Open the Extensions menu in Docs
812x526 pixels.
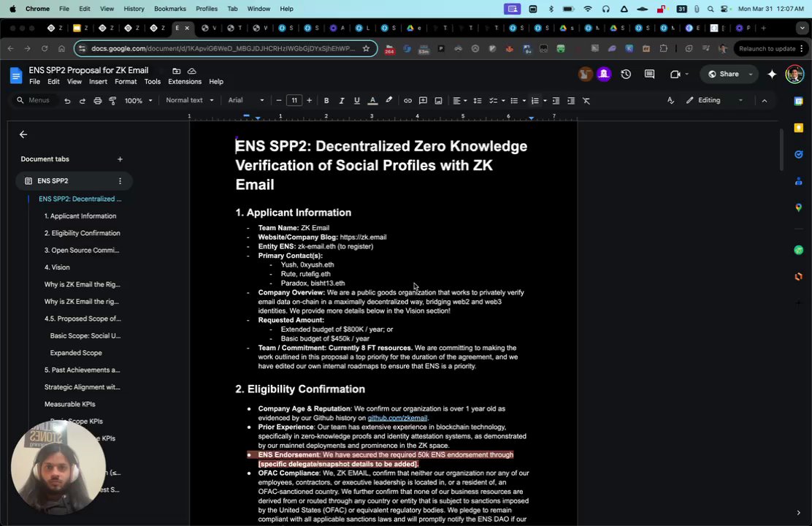(x=185, y=81)
